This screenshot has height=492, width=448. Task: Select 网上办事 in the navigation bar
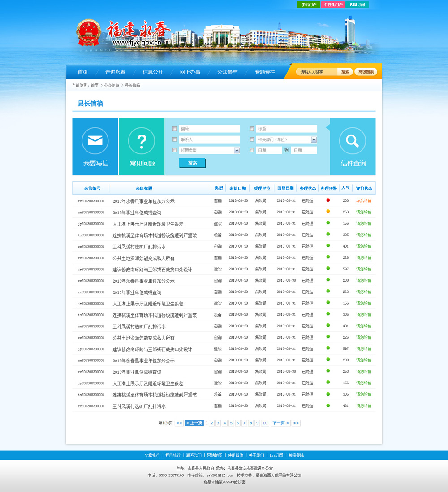(190, 72)
